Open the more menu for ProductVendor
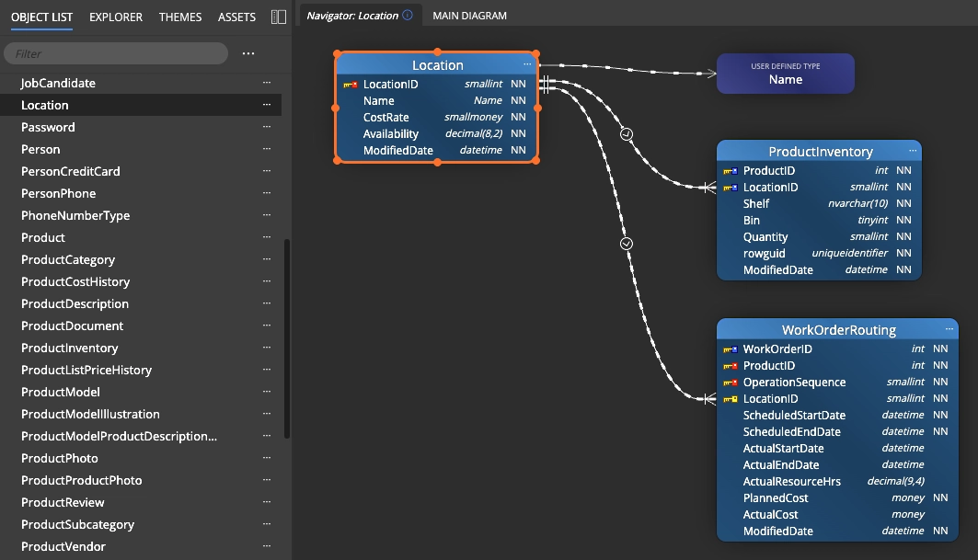This screenshot has height=560, width=978. [267, 546]
